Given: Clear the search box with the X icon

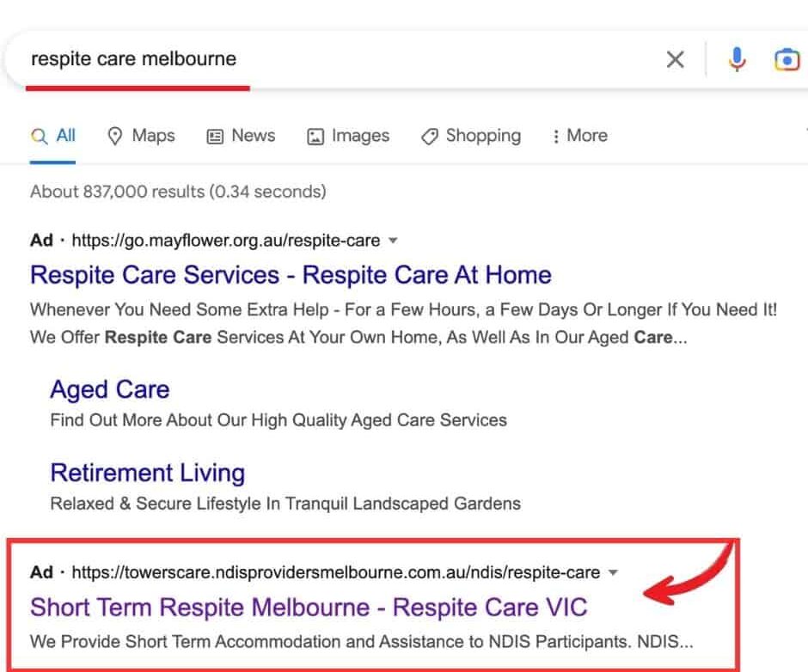Looking at the screenshot, I should tap(676, 59).
